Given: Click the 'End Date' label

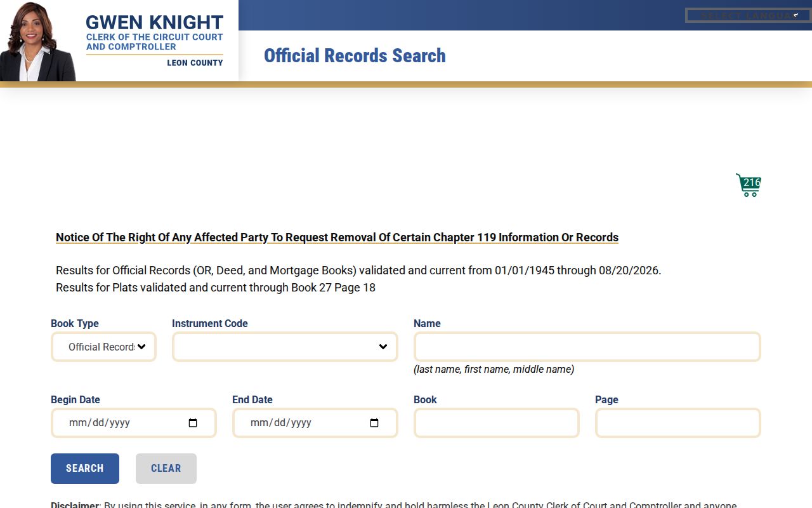Looking at the screenshot, I should (252, 399).
